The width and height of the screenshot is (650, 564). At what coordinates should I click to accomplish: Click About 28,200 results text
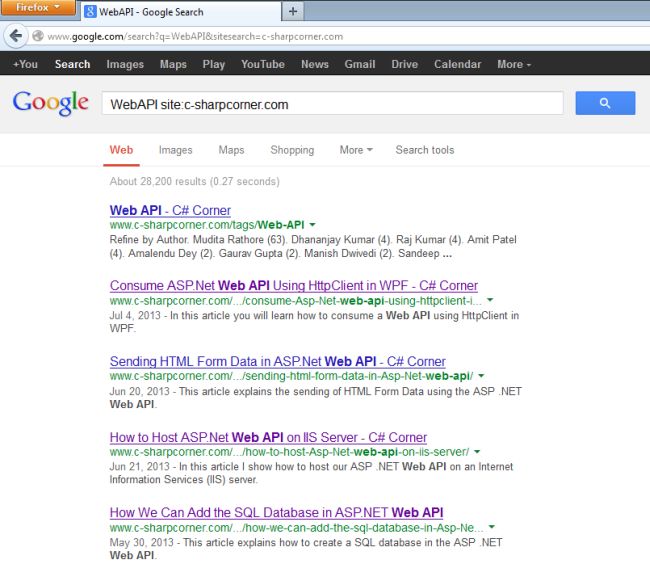[194, 182]
